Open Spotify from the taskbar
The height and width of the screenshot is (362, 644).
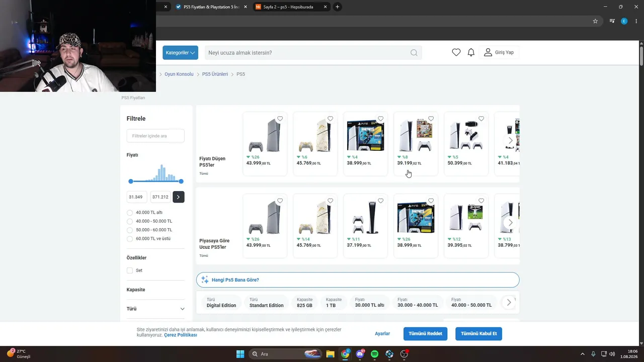click(374, 354)
